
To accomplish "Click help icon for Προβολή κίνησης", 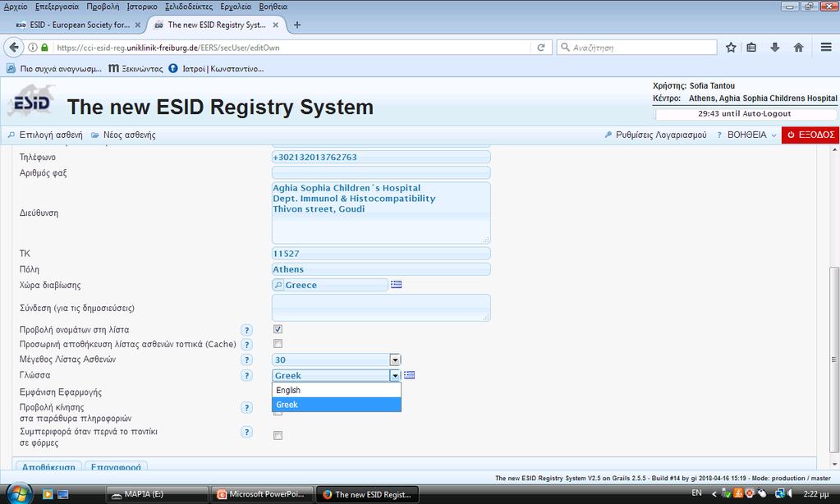I will click(246, 408).
